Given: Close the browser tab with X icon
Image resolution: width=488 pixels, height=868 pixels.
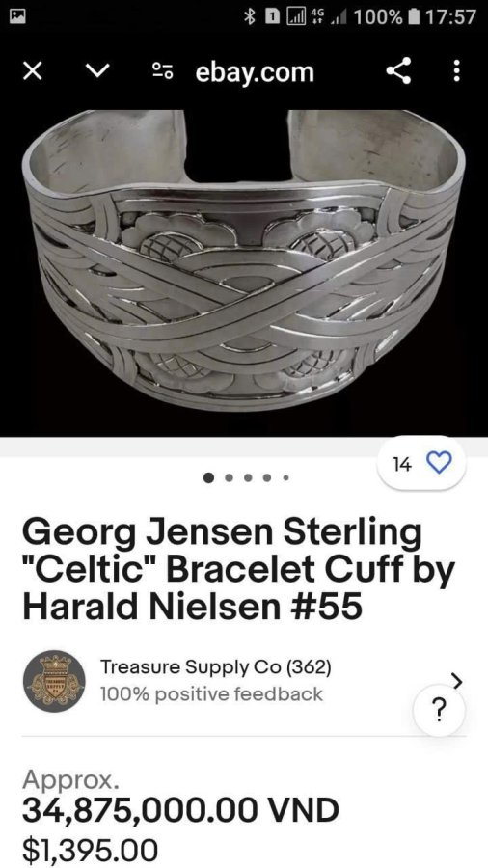Looking at the screenshot, I should (x=33, y=71).
